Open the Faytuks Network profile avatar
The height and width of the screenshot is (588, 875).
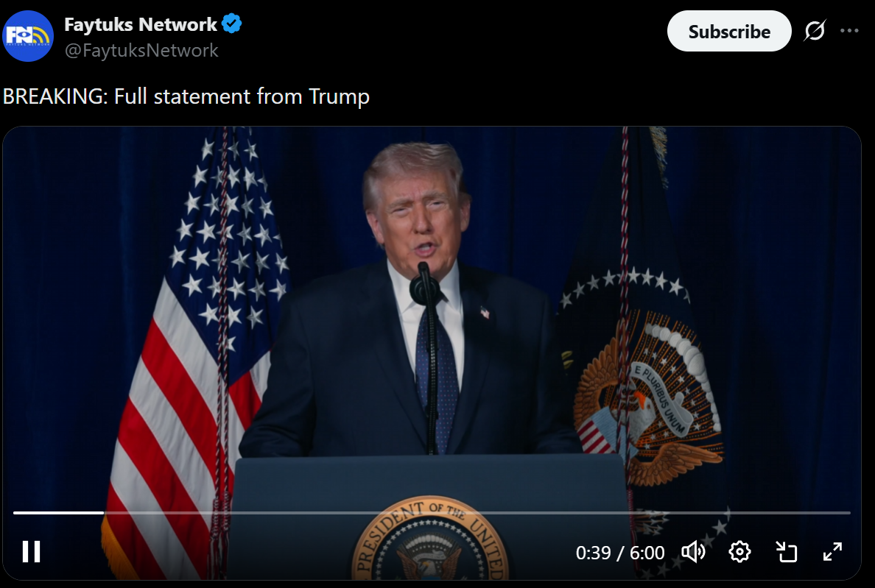tap(28, 36)
